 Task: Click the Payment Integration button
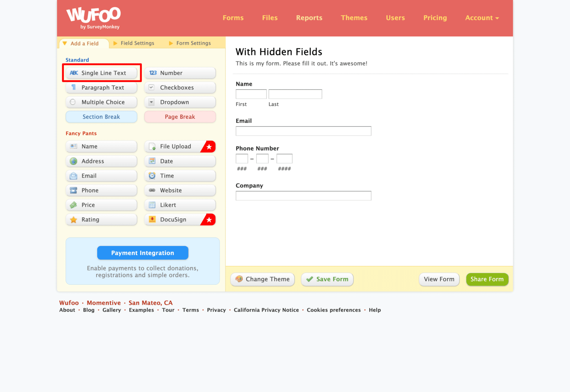tap(142, 253)
